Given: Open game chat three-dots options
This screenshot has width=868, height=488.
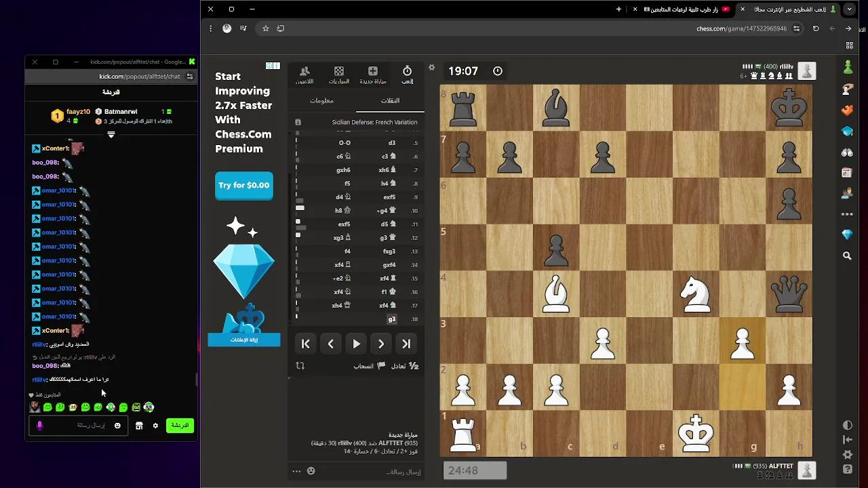Looking at the screenshot, I should coord(296,471).
